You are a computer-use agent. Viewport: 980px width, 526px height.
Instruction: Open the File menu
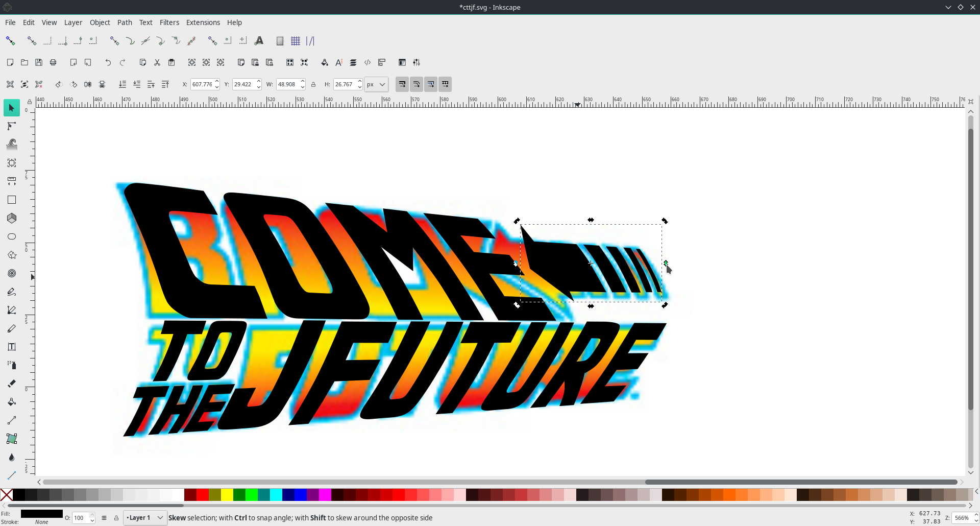10,22
